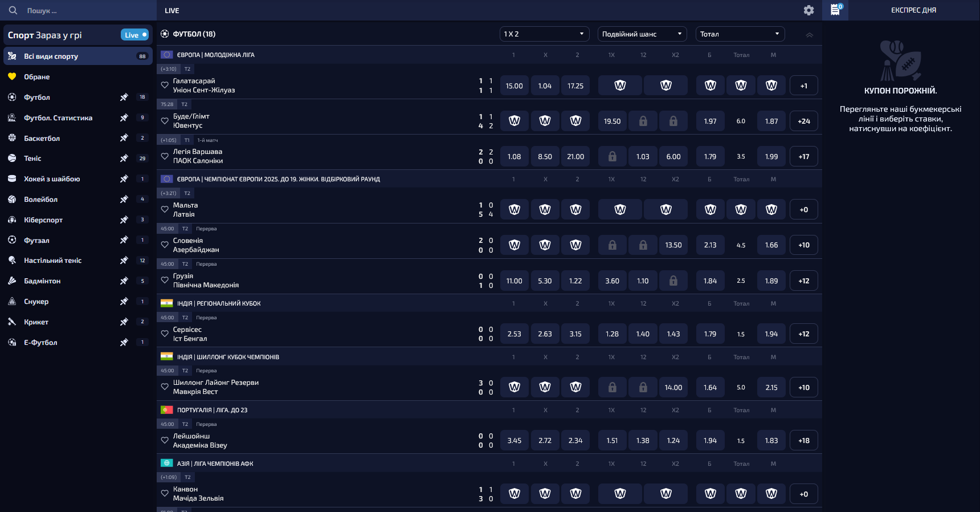Favorite the Галатасарай match heart
This screenshot has width=980, height=512.
[165, 86]
